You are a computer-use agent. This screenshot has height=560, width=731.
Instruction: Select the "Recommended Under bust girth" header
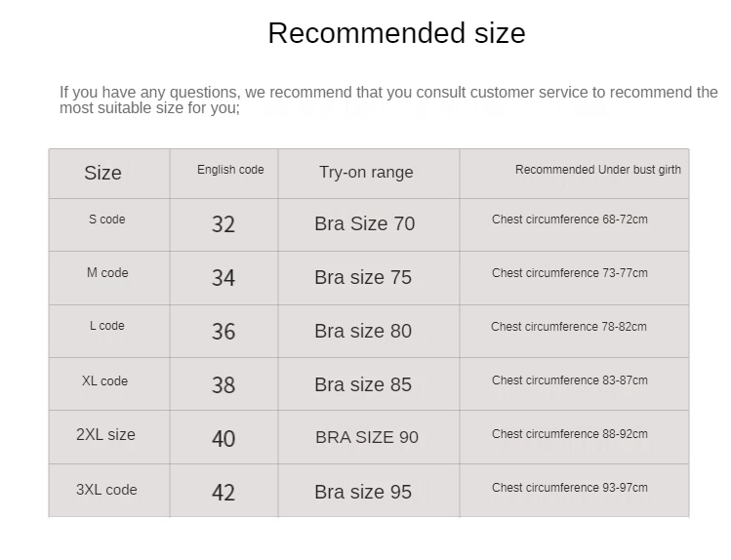[x=597, y=170]
